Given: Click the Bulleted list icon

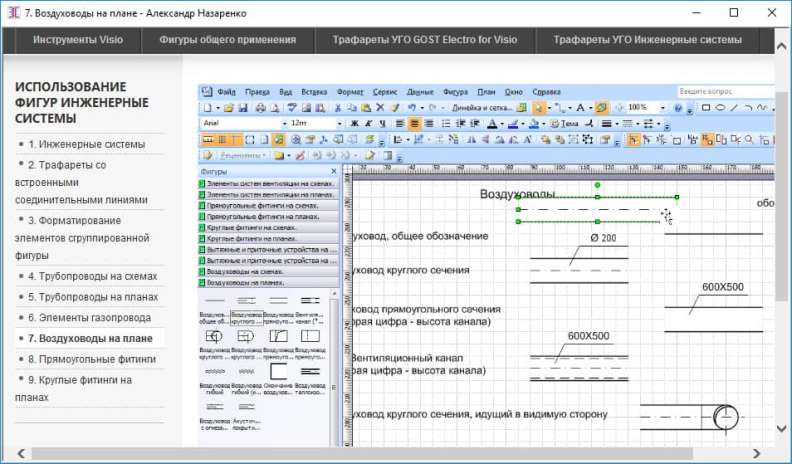Looking at the screenshot, I should pyautogui.click(x=446, y=123).
